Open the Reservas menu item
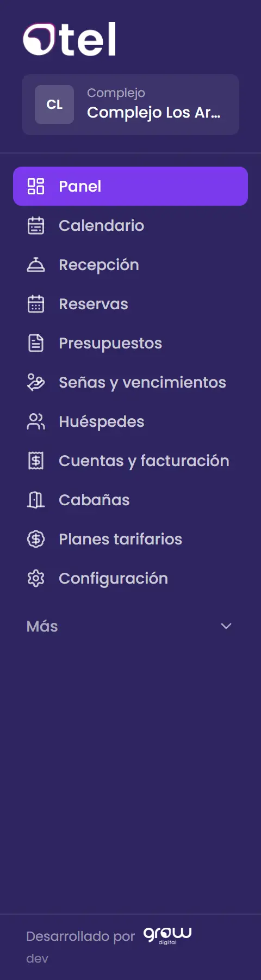 coord(130,304)
